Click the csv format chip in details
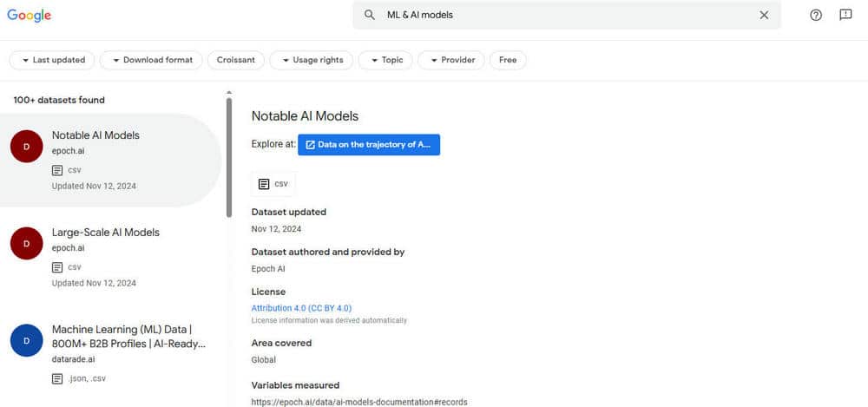The height and width of the screenshot is (407, 868). pos(273,184)
